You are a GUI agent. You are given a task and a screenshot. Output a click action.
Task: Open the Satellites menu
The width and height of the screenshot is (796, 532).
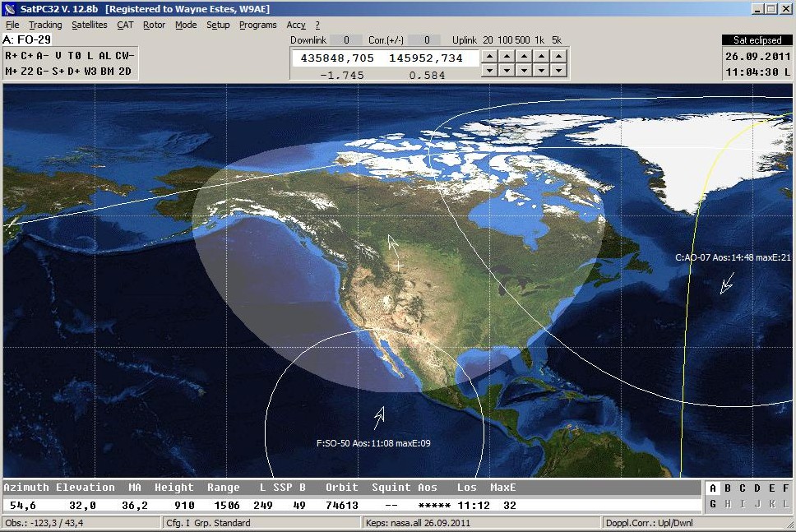pyautogui.click(x=89, y=25)
